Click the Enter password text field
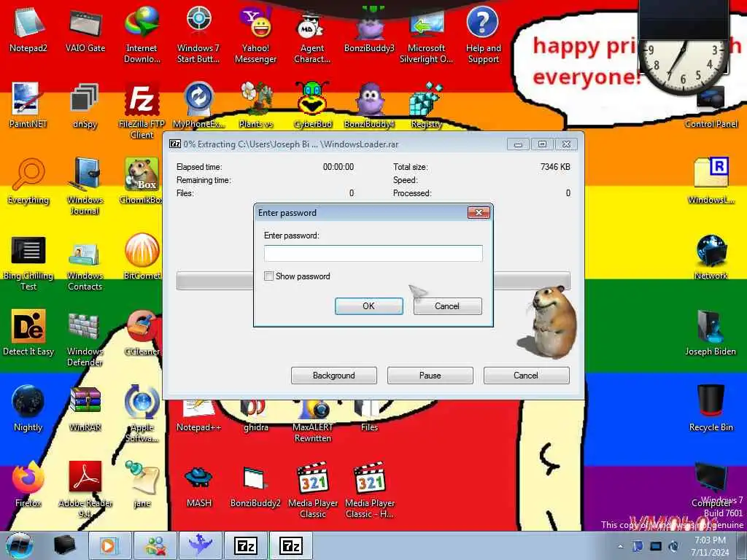Screen dimensions: 747x560 pos(373,253)
